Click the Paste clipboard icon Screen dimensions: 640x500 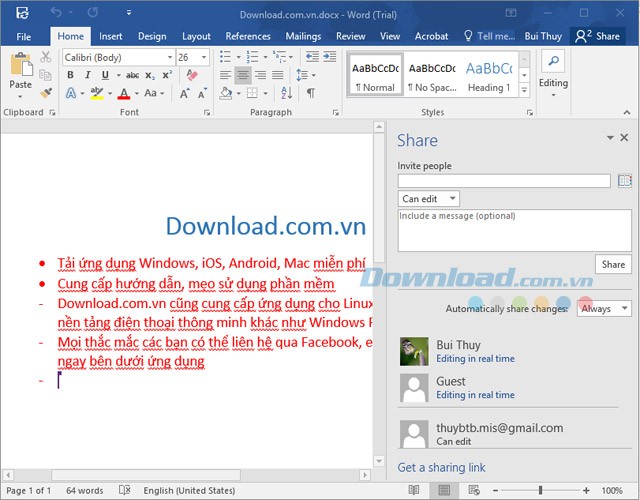click(x=20, y=68)
